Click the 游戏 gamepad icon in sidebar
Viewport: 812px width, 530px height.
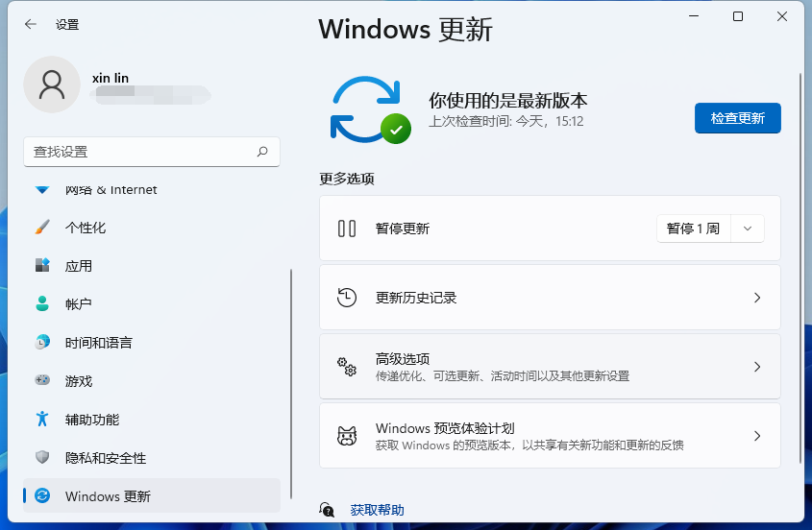42,381
